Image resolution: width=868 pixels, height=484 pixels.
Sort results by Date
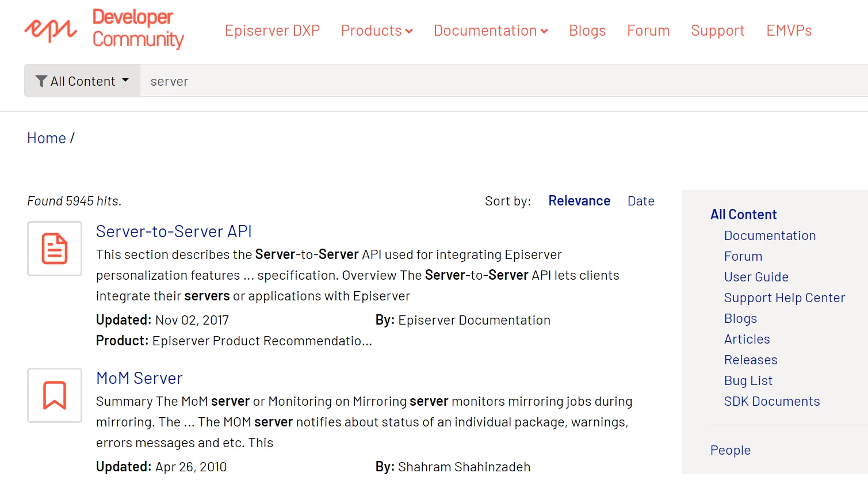[x=641, y=201]
